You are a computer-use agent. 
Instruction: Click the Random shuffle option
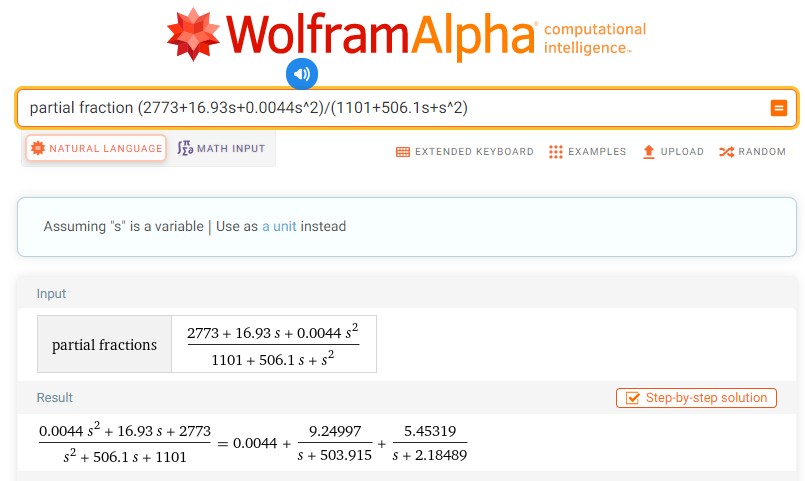pos(752,152)
